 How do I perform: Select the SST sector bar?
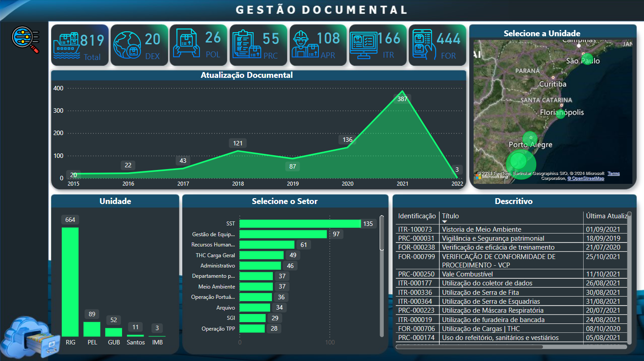point(300,224)
